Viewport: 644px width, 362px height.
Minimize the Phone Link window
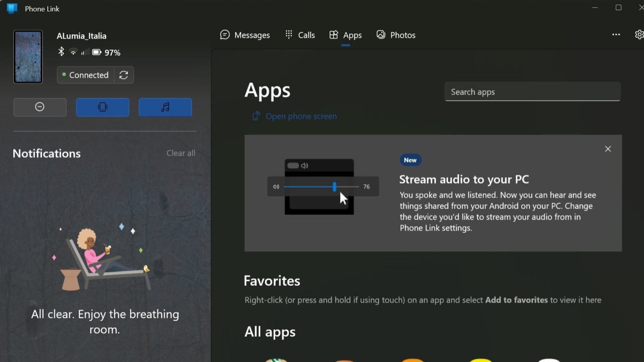(595, 8)
